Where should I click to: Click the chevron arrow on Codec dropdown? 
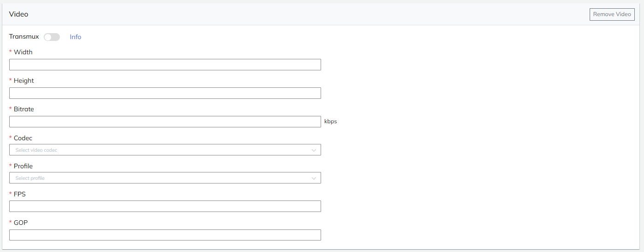[314, 150]
